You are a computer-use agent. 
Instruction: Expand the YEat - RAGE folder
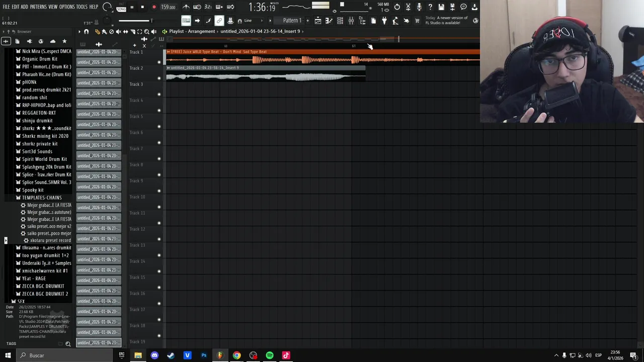coord(34,279)
